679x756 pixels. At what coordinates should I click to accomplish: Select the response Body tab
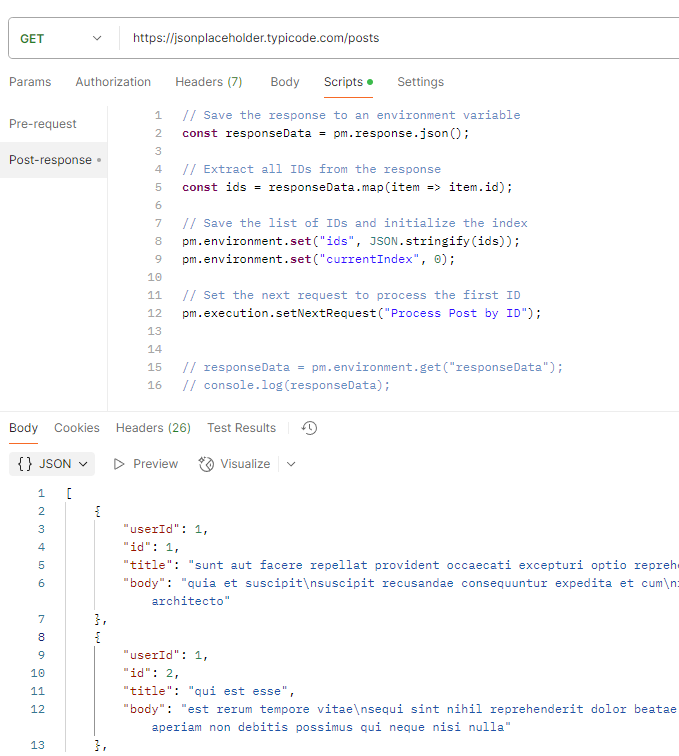23,428
